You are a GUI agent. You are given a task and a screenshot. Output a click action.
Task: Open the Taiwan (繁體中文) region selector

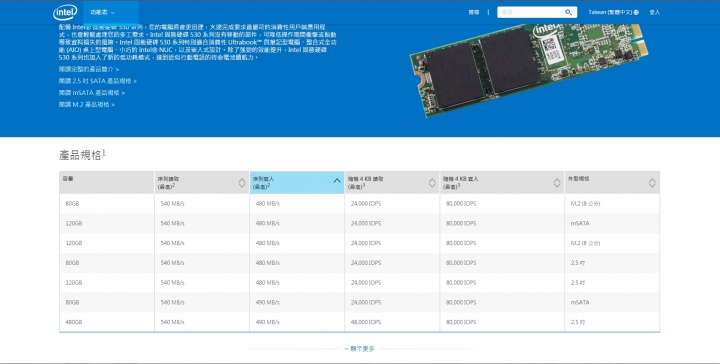point(613,12)
